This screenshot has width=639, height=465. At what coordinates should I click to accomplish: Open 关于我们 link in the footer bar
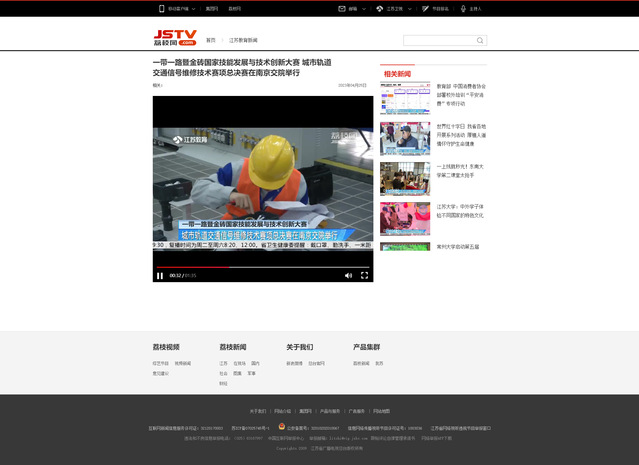click(257, 411)
